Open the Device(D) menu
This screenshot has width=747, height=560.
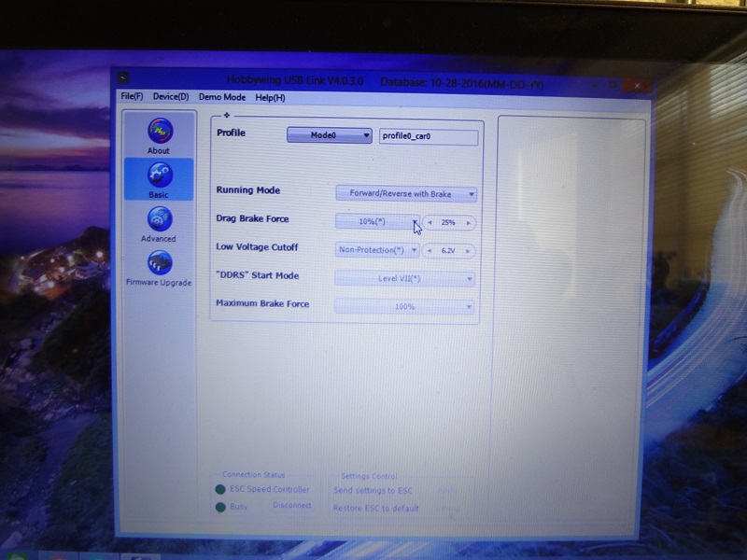pos(171,97)
